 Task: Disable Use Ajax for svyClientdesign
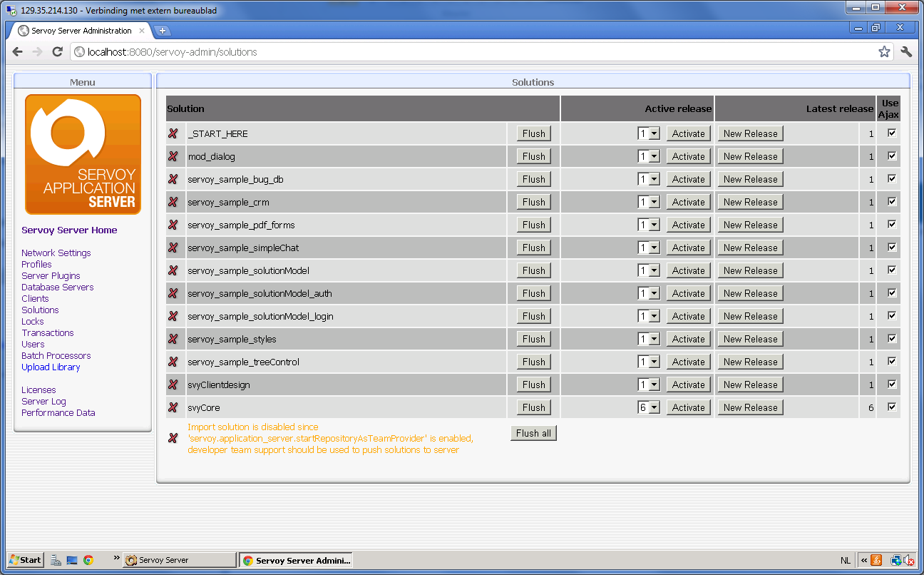point(891,384)
